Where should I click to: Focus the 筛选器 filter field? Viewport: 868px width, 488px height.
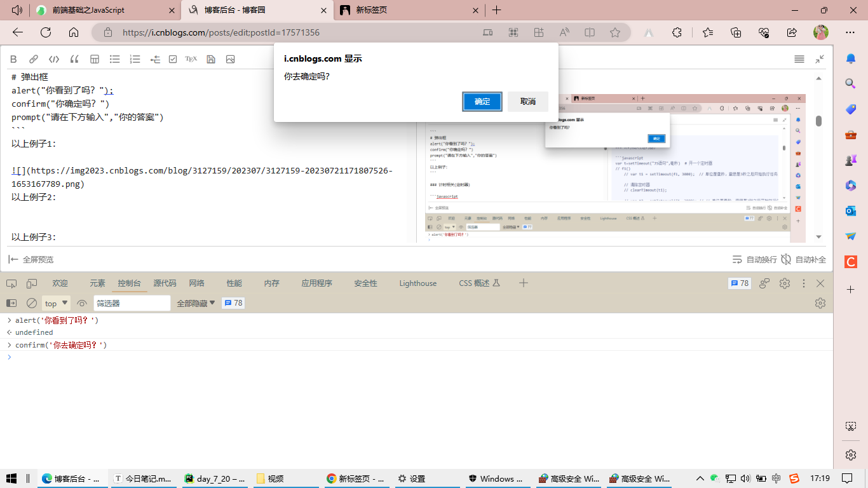[x=132, y=304]
